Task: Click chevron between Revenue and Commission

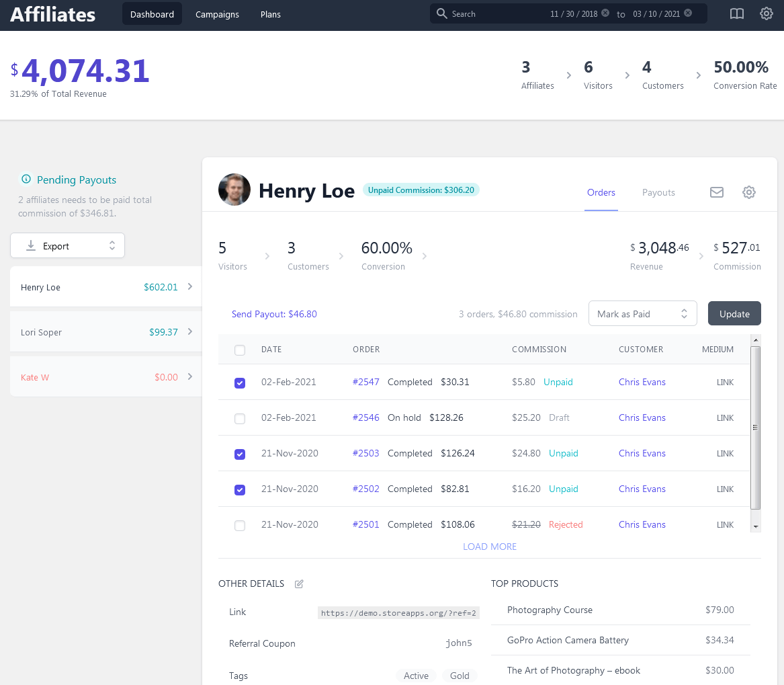Action: coord(701,256)
